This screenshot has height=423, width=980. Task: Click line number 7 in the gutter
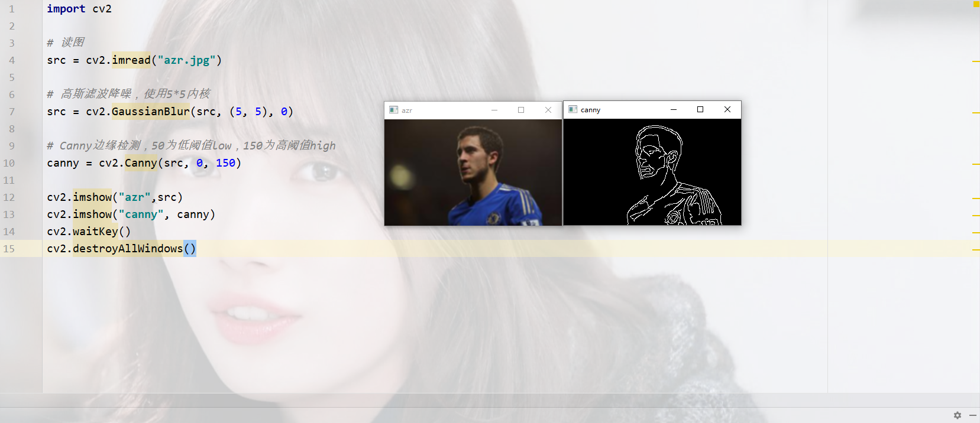11,112
